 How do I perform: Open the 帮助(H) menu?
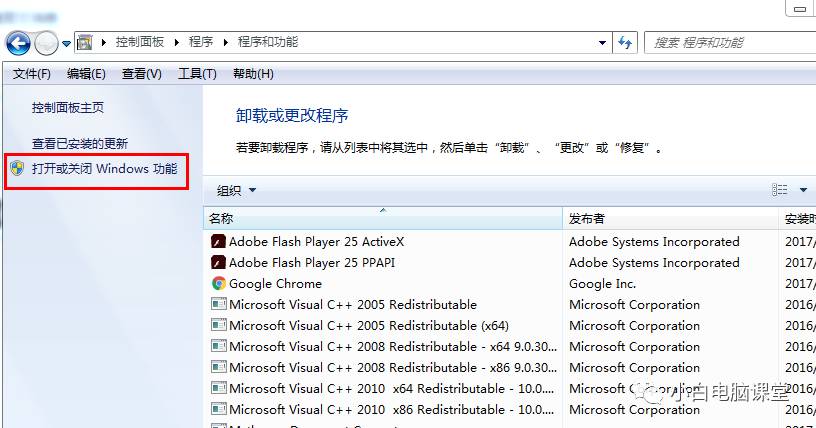tap(253, 74)
